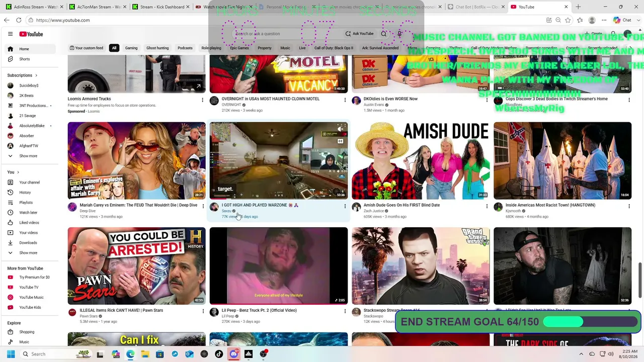Viewport: 644px width, 362px height.
Task: Open options menu for Haunted Clown Motel video
Action: 345,100
